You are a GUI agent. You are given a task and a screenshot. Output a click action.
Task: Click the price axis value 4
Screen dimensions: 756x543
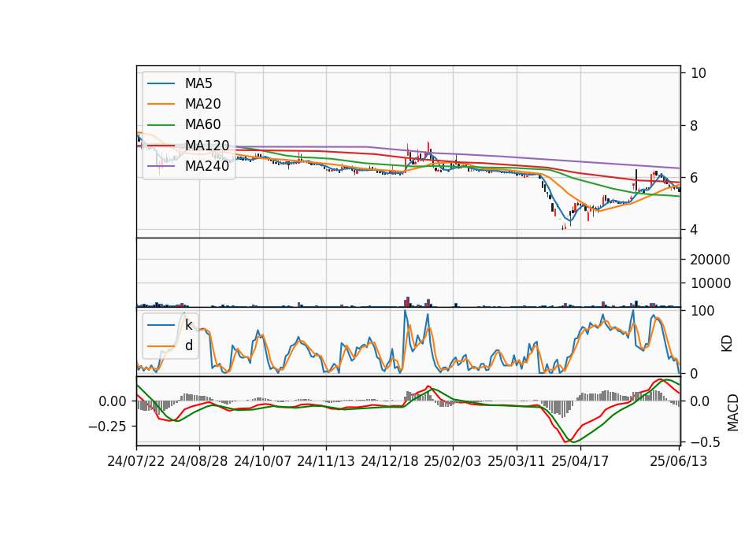point(695,230)
